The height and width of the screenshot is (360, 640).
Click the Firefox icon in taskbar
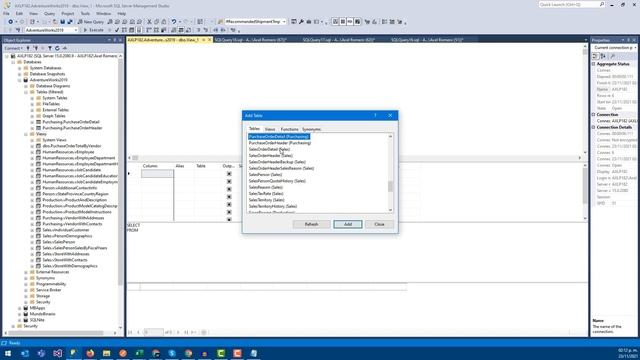point(90,353)
